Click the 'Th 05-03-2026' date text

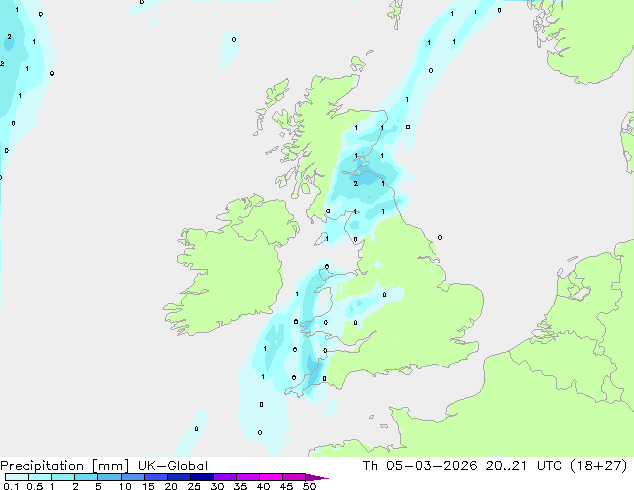pyautogui.click(x=420, y=466)
